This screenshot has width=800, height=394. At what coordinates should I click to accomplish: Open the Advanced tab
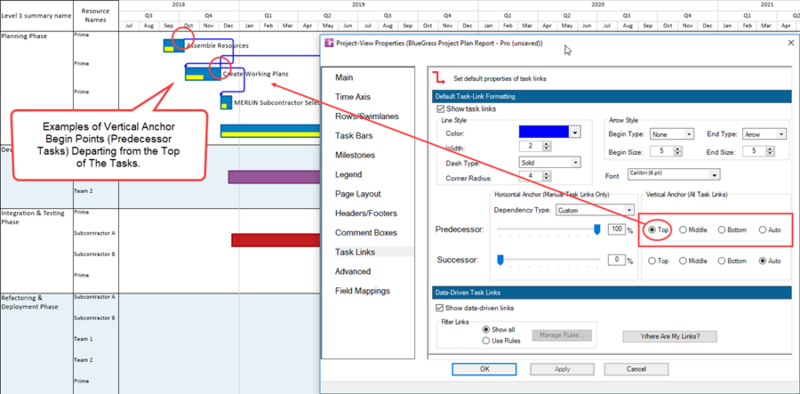pyautogui.click(x=353, y=272)
